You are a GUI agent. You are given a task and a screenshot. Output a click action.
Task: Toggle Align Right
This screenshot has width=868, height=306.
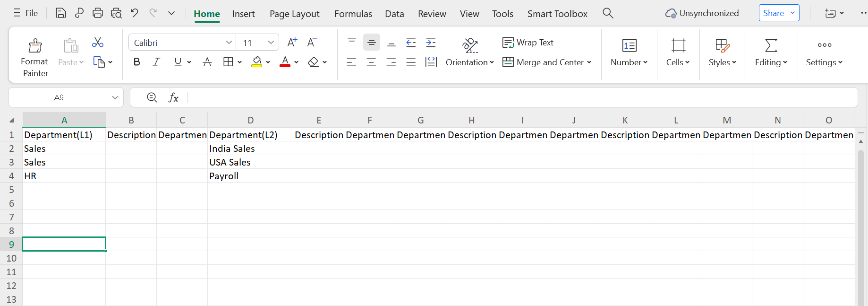coord(391,62)
